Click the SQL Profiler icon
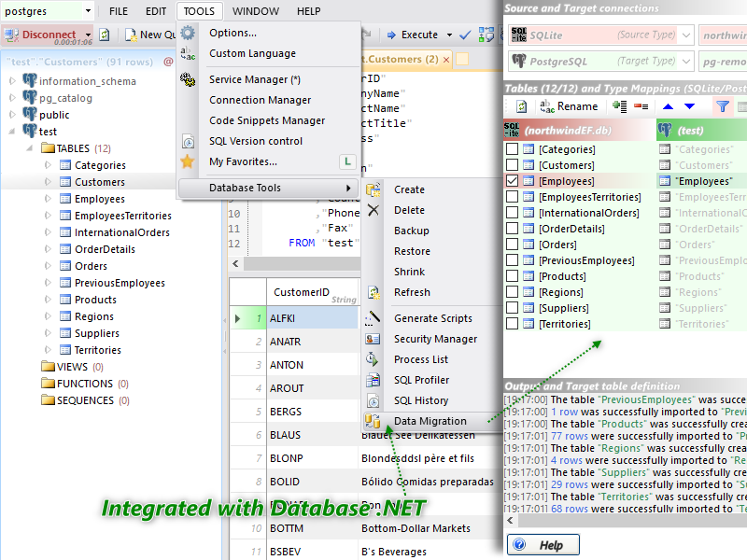 [x=373, y=380]
